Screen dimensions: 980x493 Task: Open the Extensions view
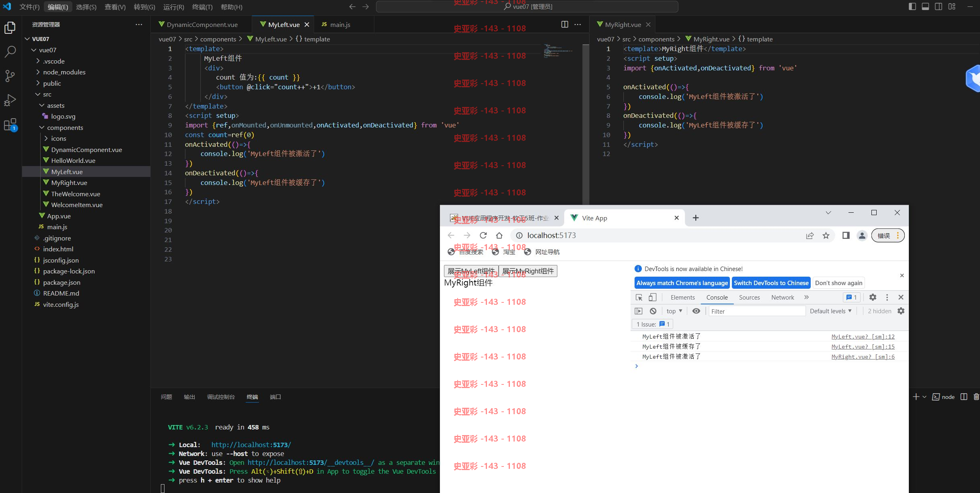[x=10, y=125]
